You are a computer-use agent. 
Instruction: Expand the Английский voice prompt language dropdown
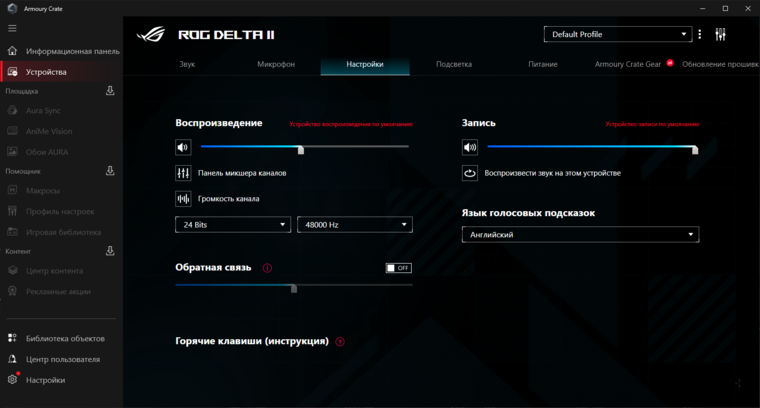580,235
